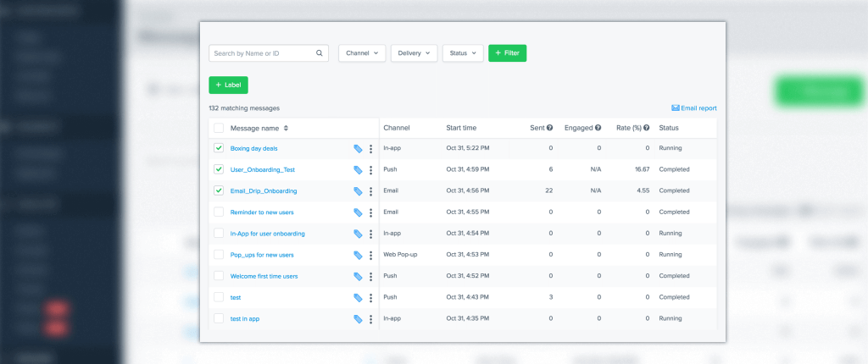The height and width of the screenshot is (364, 868).
Task: Click the help icon next to Engaged
Action: (x=598, y=128)
